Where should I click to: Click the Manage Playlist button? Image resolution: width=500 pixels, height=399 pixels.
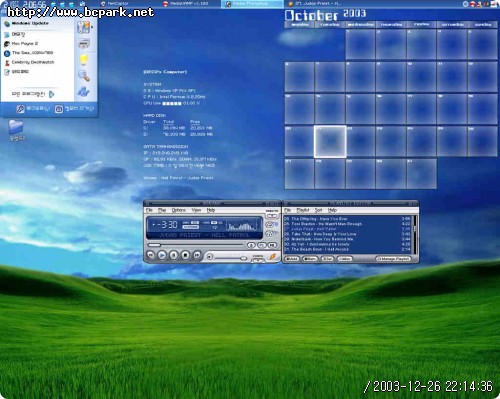393,259
